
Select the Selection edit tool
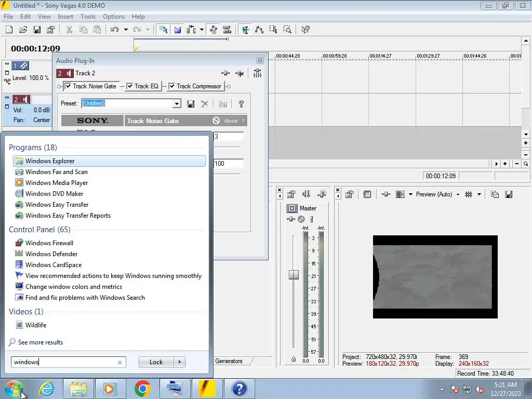pyautogui.click(x=273, y=30)
